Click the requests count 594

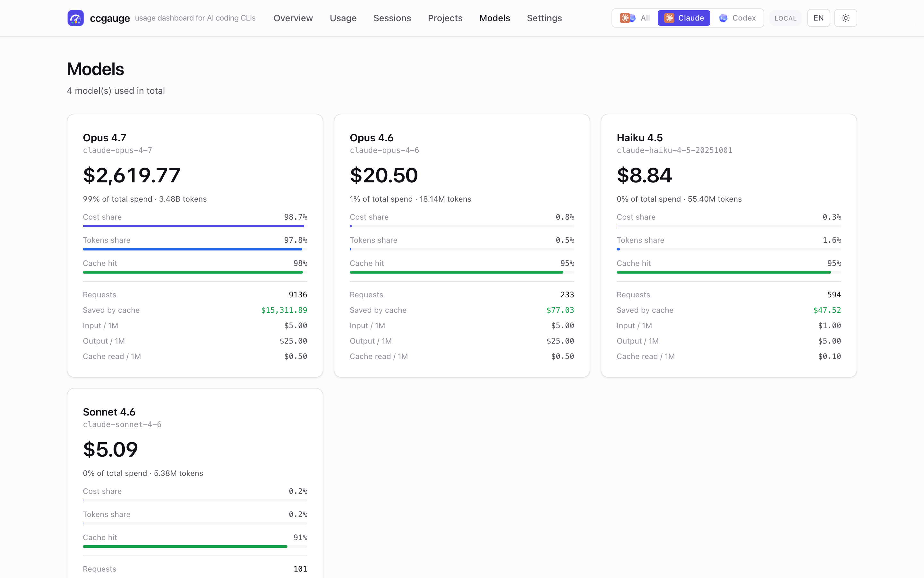click(834, 295)
